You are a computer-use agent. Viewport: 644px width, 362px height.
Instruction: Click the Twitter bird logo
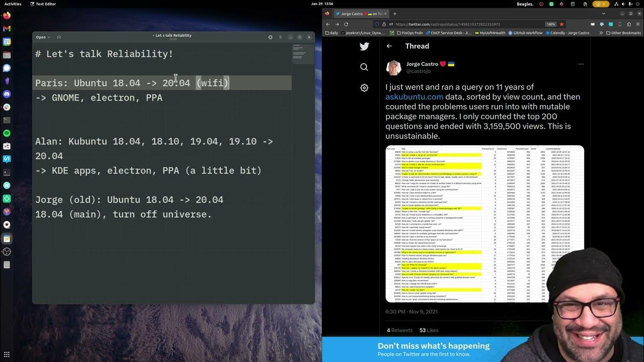[364, 46]
